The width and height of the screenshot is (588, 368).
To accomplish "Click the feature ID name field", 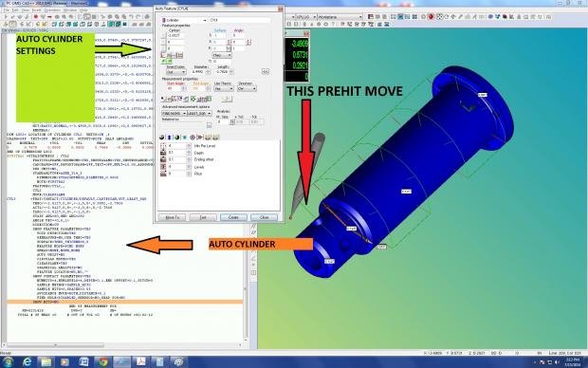I will click(239, 20).
